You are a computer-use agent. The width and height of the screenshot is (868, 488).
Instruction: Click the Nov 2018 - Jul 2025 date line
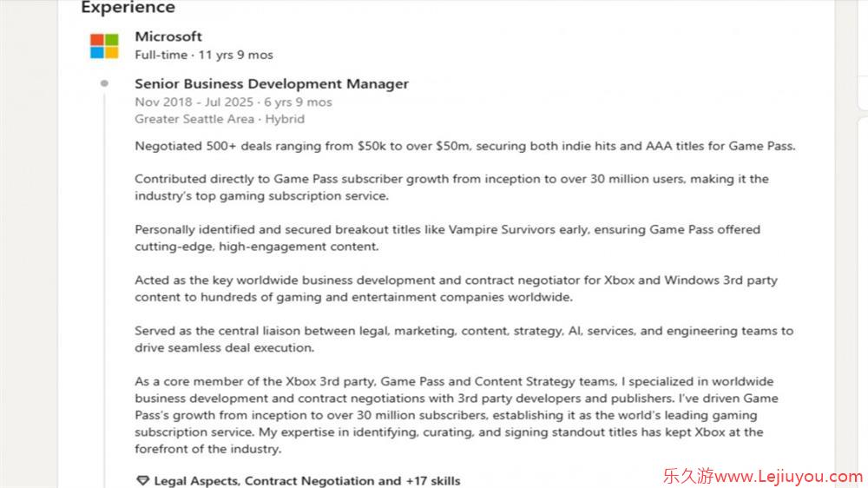coord(233,102)
